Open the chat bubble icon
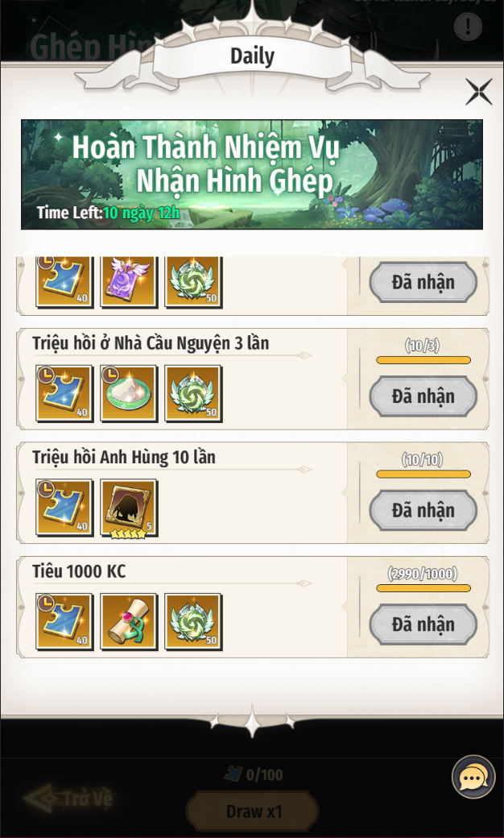The height and width of the screenshot is (838, 504). [473, 777]
